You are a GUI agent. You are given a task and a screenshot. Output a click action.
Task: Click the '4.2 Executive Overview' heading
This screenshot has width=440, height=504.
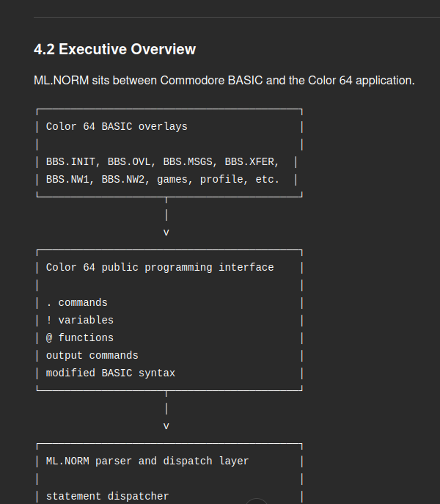114,49
